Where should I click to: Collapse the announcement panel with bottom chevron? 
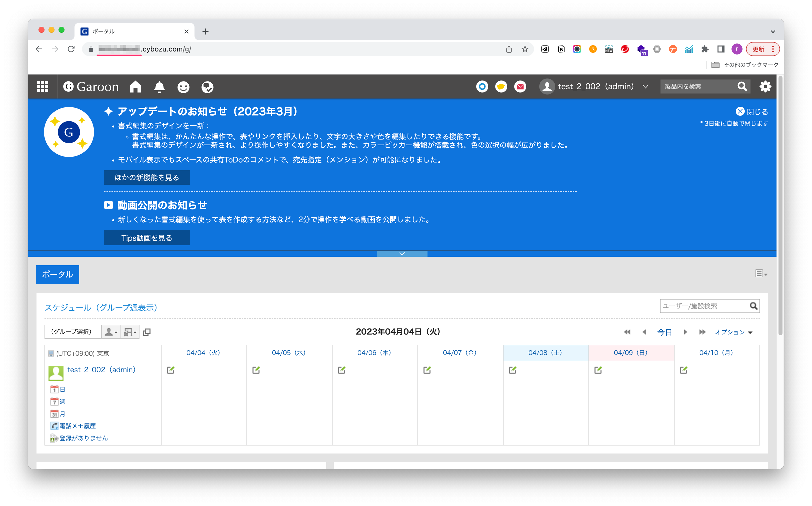tap(402, 254)
